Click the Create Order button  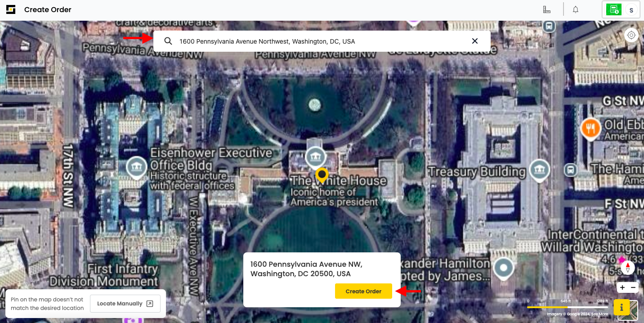363,291
